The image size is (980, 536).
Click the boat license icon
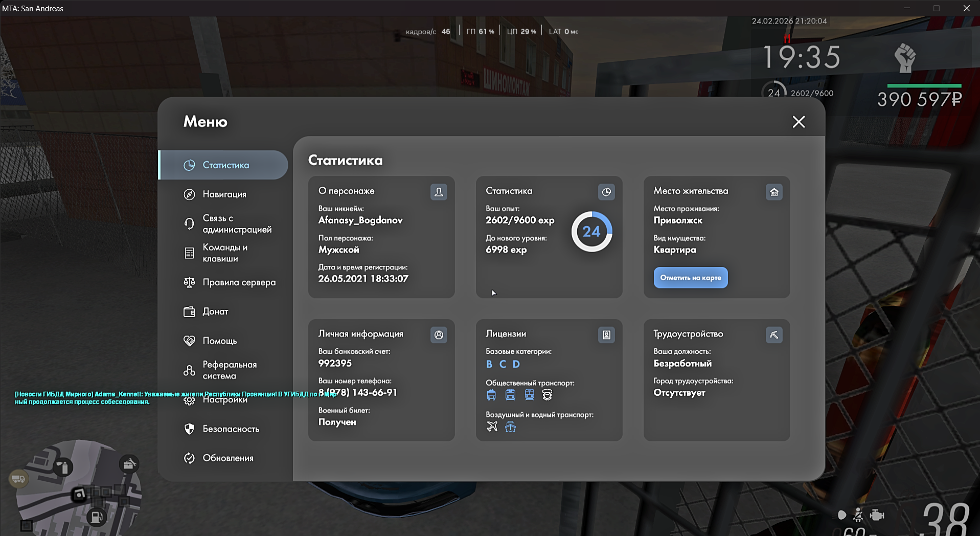click(510, 427)
